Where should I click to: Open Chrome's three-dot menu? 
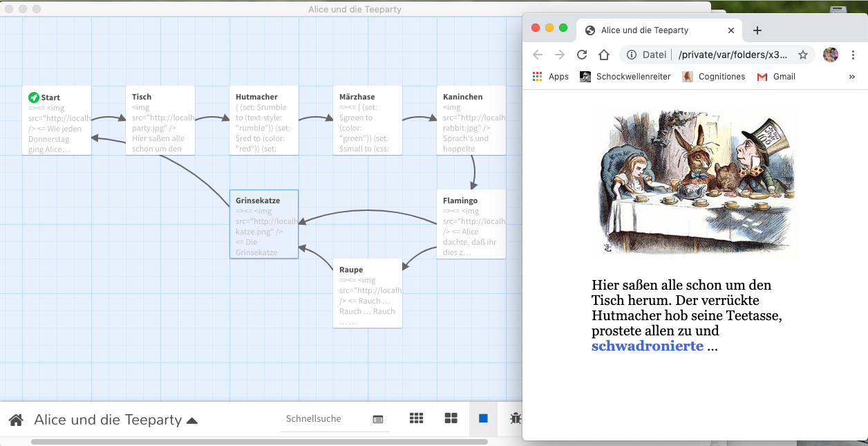point(853,55)
